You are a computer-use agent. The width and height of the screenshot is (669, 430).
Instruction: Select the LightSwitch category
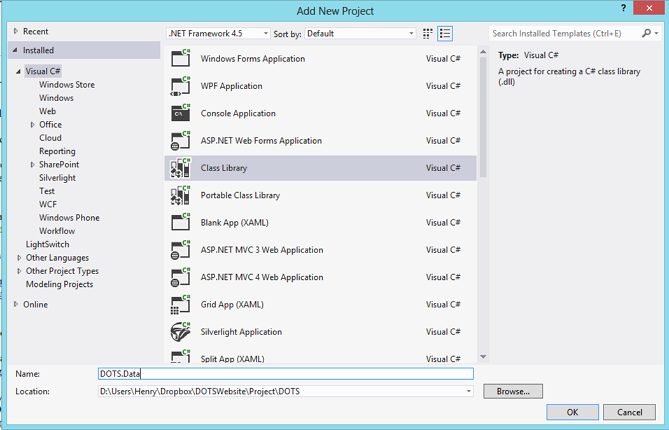[47, 244]
